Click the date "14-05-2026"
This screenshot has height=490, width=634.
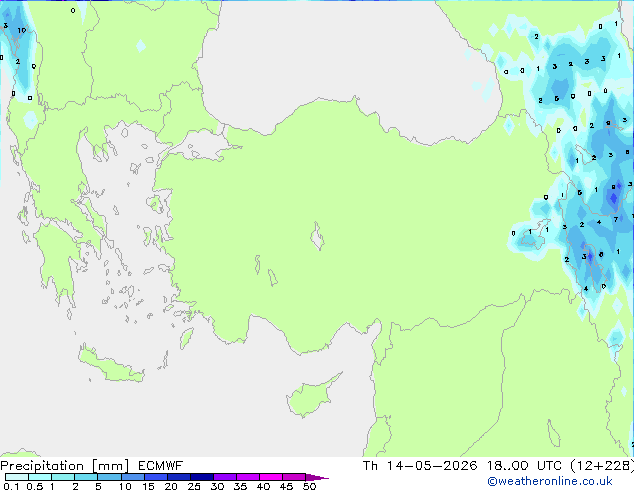pyautogui.click(x=432, y=466)
